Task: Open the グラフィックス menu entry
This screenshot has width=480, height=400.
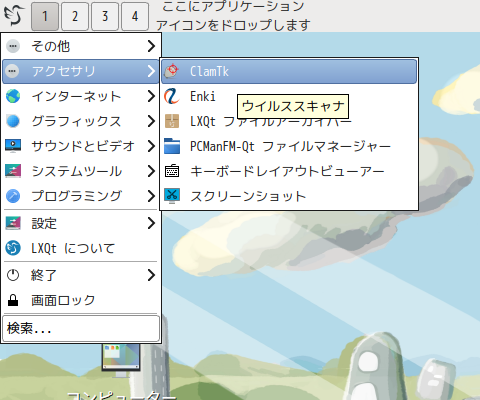Action: click(81, 121)
